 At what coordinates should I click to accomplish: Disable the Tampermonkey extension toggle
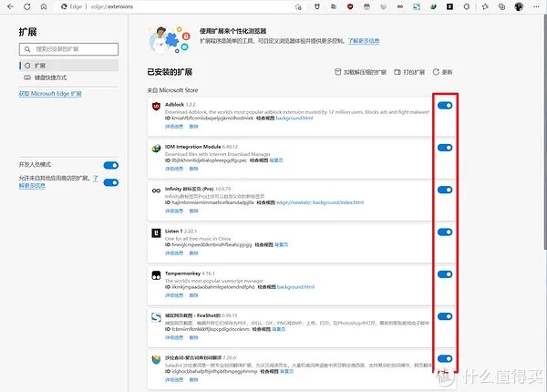pos(445,274)
